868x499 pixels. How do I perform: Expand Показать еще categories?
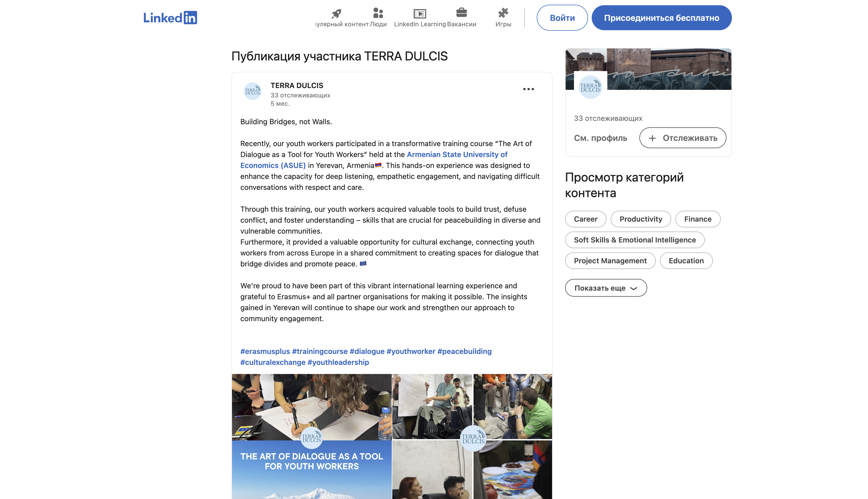click(606, 288)
